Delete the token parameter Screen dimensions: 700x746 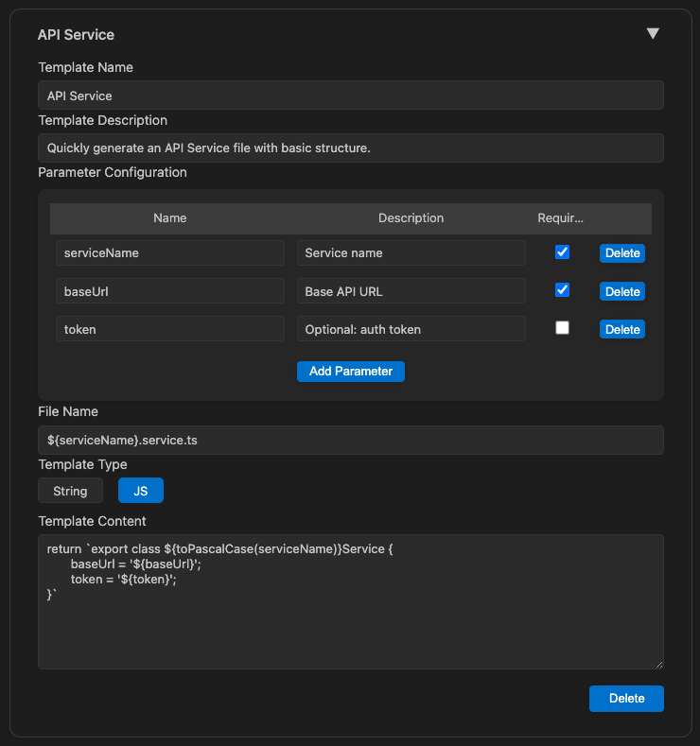coord(621,329)
